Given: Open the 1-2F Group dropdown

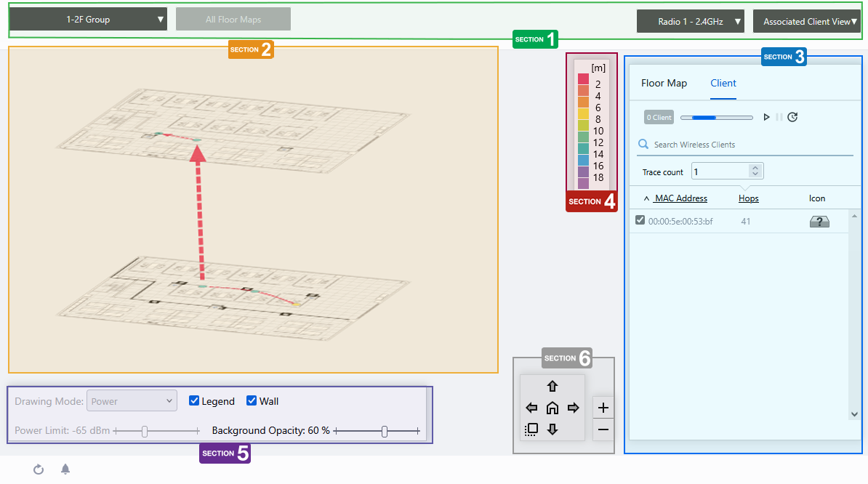Looking at the screenshot, I should 88,20.
